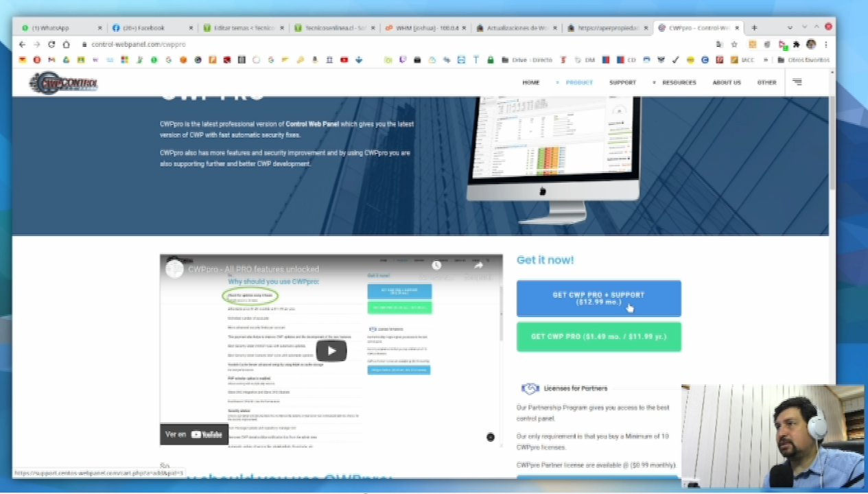
Task: Open the browser home page icon
Action: [66, 44]
